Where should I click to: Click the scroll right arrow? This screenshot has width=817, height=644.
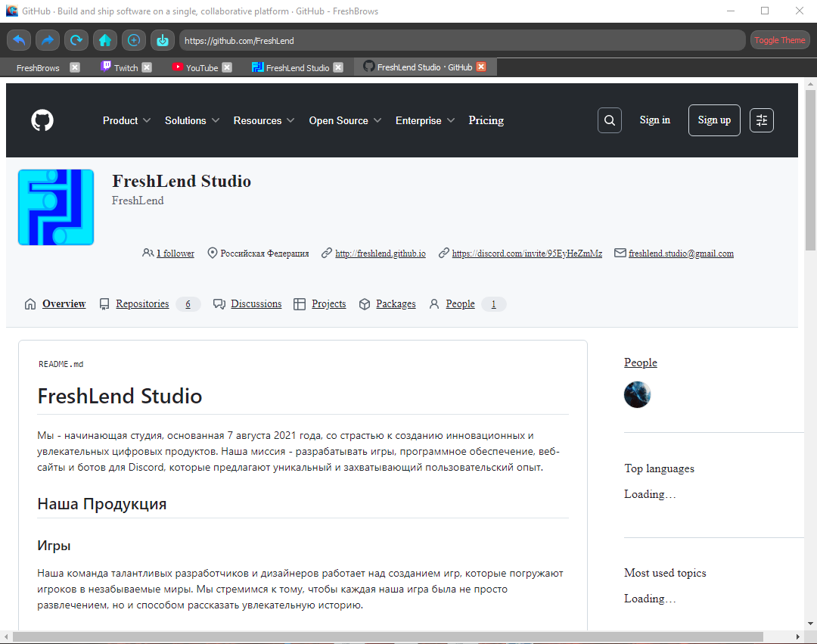(x=798, y=636)
